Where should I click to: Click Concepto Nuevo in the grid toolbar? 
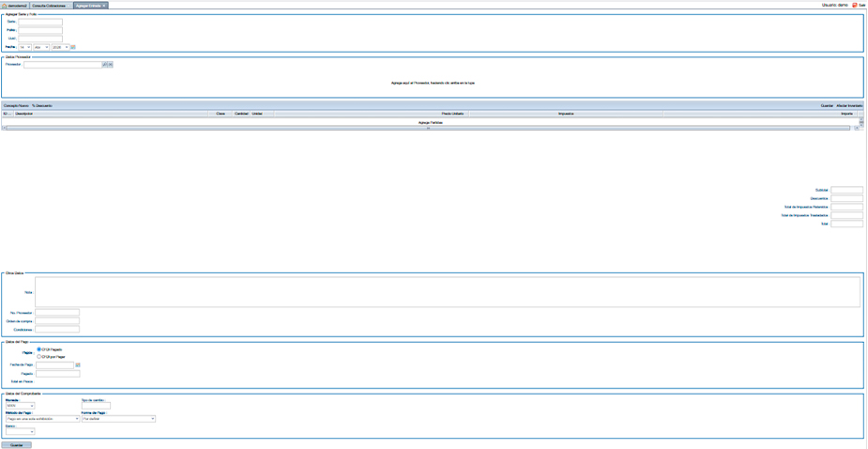point(16,105)
